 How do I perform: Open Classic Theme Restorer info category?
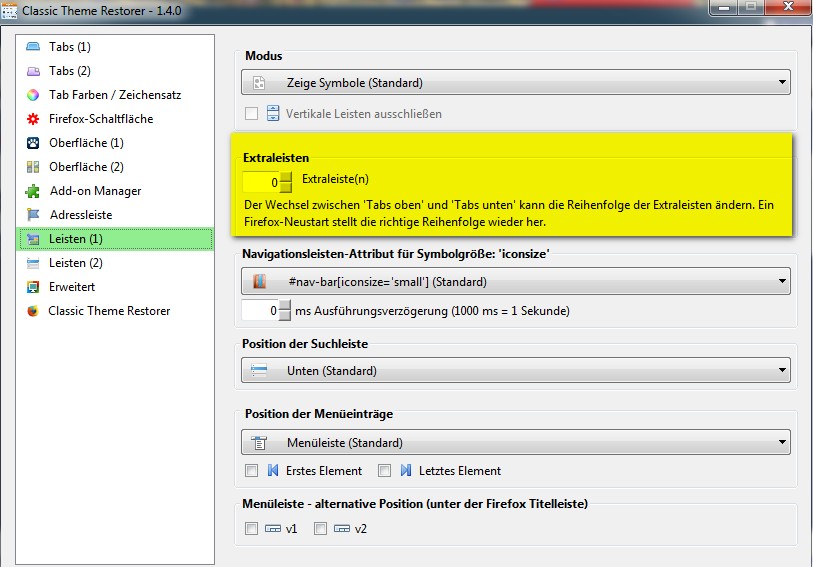tap(115, 311)
